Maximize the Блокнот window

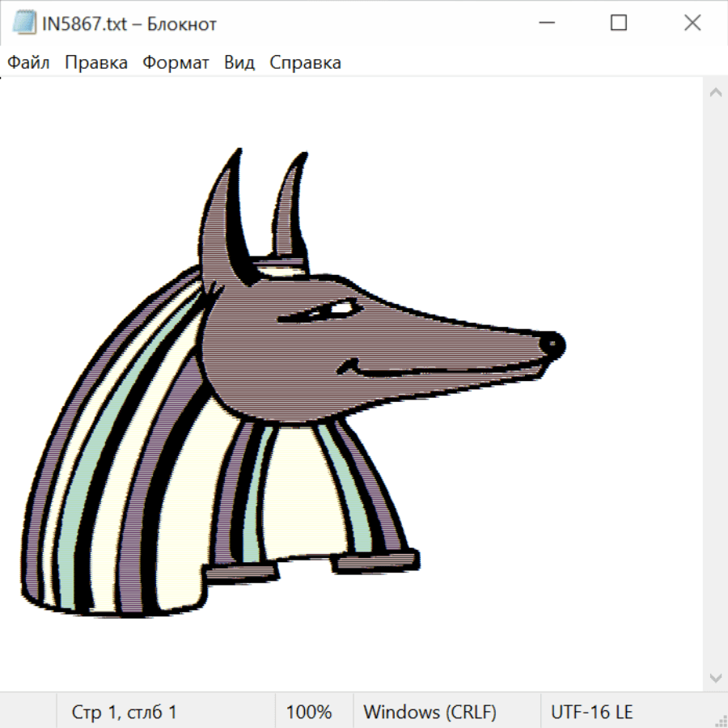(619, 23)
